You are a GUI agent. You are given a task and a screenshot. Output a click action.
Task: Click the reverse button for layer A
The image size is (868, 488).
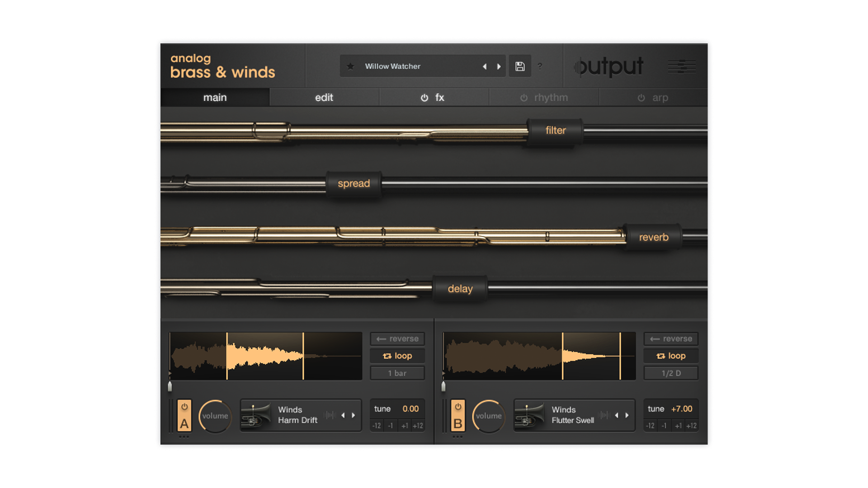pyautogui.click(x=397, y=339)
